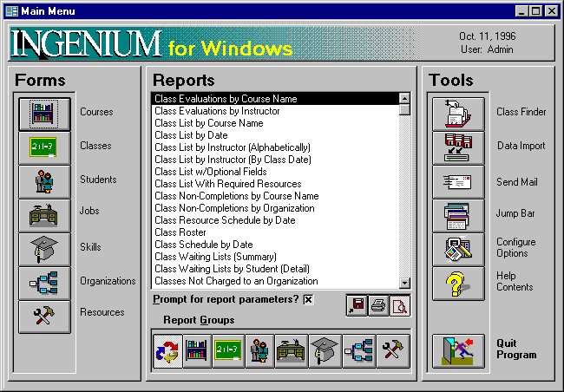Toggle Prompt for report parameters checkbox

[308, 300]
